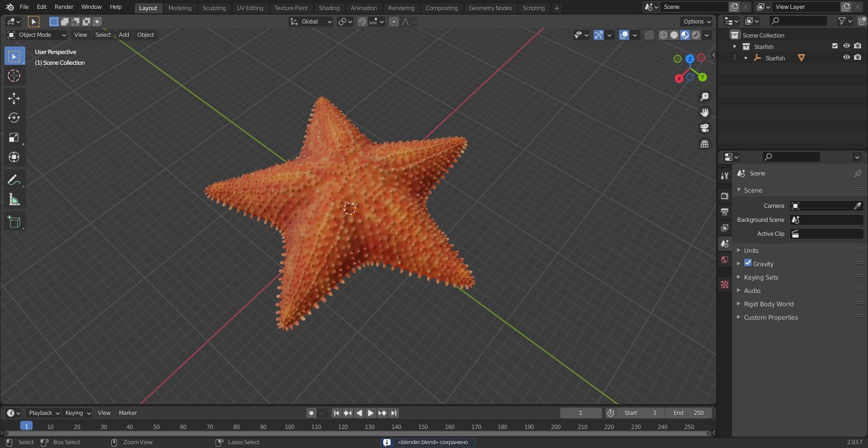The width and height of the screenshot is (868, 448).
Task: Toggle snapping magnet button
Action: coord(362,22)
